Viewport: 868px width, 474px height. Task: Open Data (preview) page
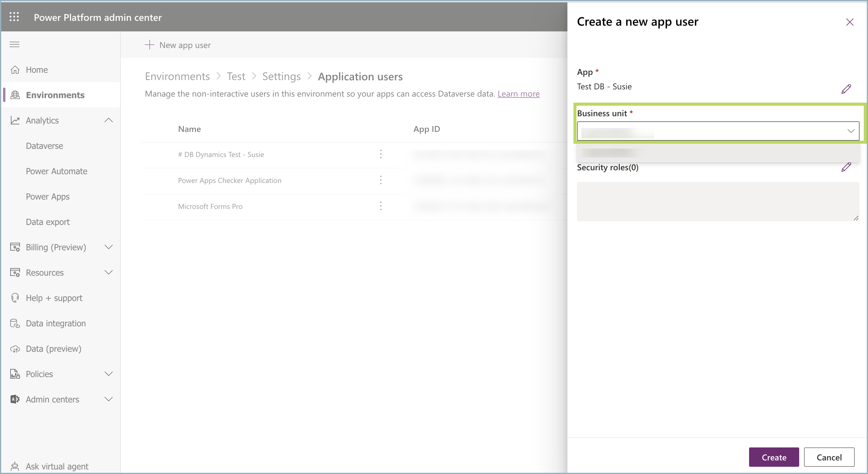tap(54, 349)
